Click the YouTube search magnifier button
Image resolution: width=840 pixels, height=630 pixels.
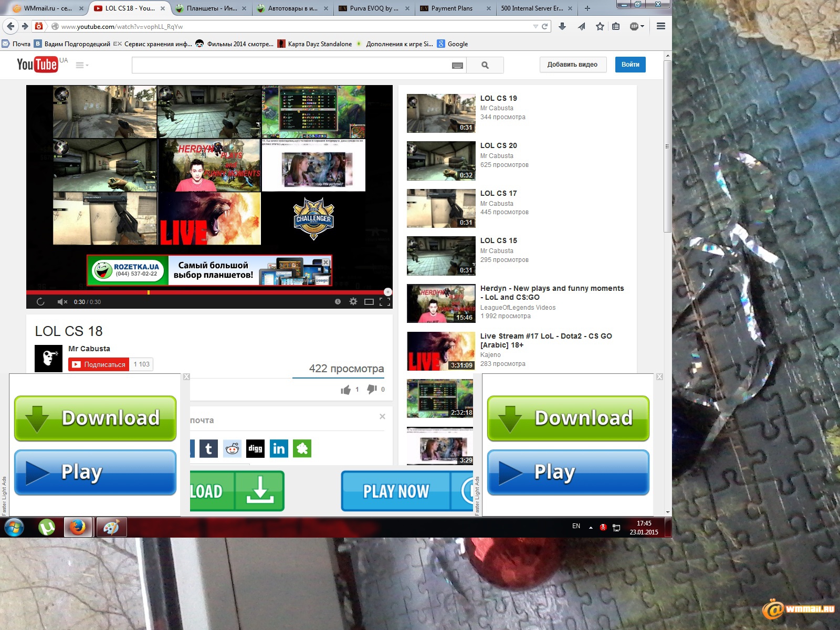tap(485, 65)
